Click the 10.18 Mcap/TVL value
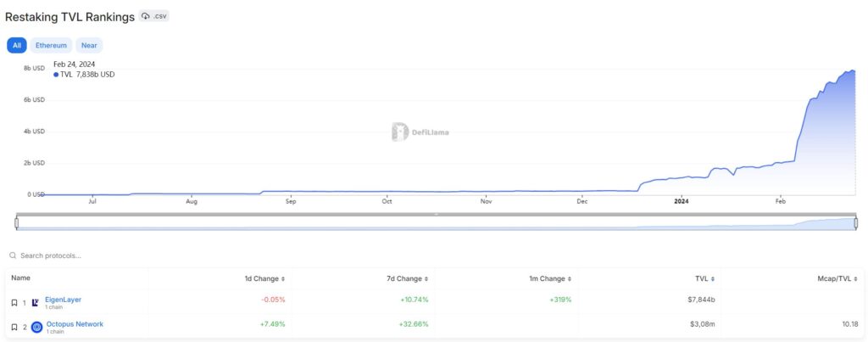The image size is (868, 342). (849, 323)
